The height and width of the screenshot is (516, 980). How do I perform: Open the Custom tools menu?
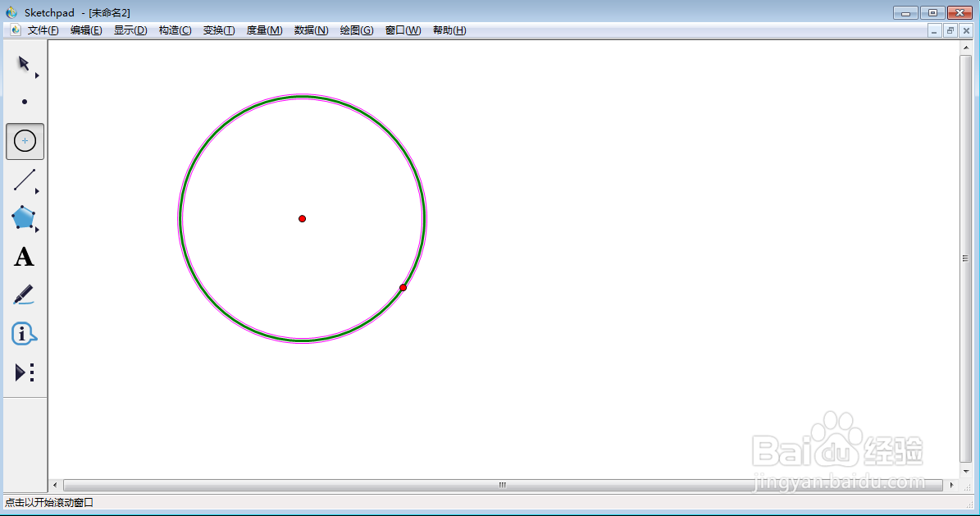(x=25, y=372)
